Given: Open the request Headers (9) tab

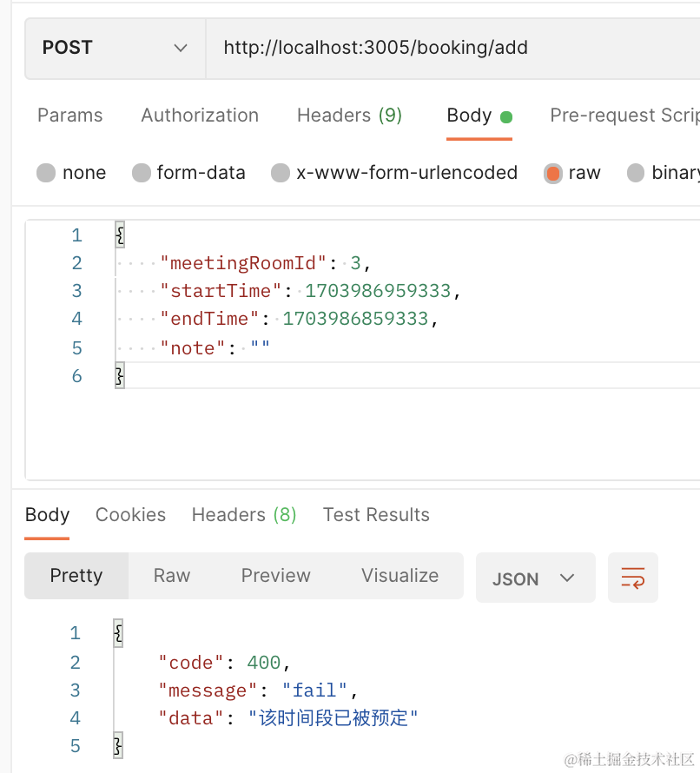Looking at the screenshot, I should pos(349,116).
